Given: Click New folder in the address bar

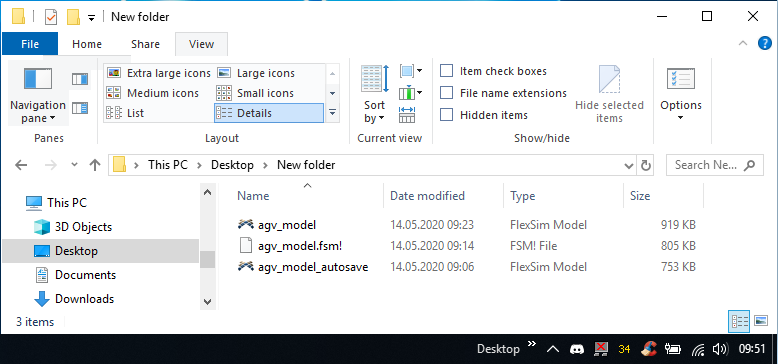Looking at the screenshot, I should coord(306,165).
